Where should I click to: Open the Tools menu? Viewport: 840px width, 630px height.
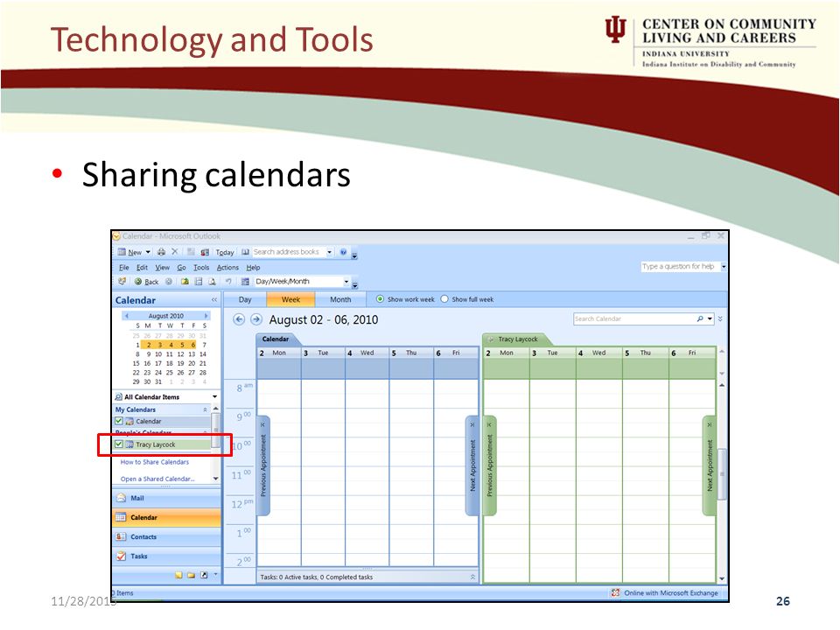click(x=201, y=268)
